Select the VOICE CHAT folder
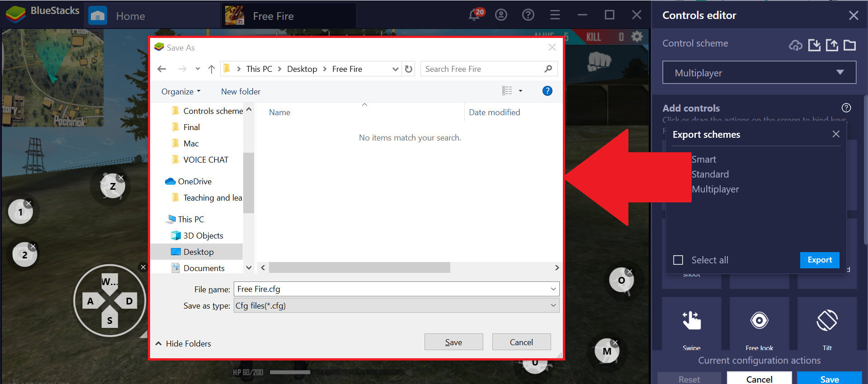This screenshot has height=384, width=868. (200, 159)
